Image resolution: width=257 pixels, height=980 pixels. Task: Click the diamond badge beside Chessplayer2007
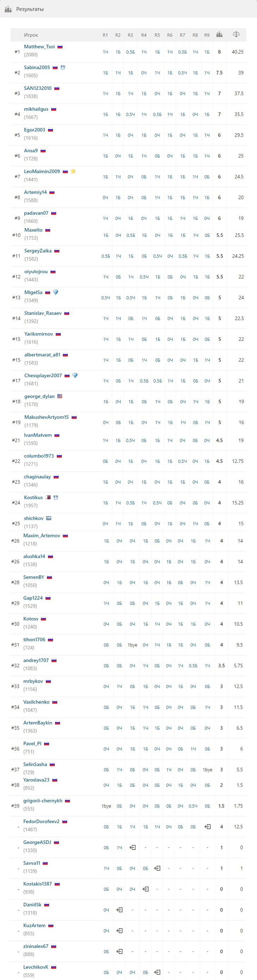click(75, 375)
